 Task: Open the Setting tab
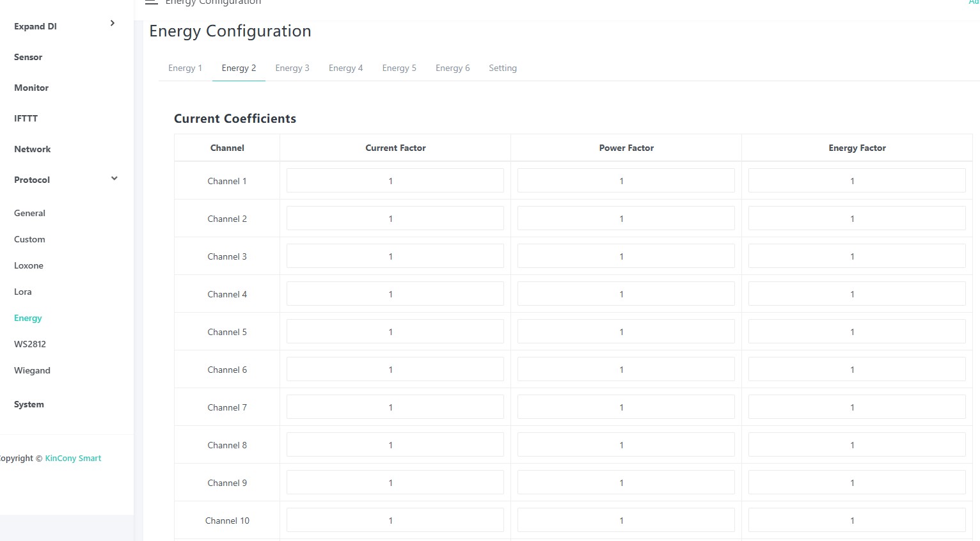point(503,68)
